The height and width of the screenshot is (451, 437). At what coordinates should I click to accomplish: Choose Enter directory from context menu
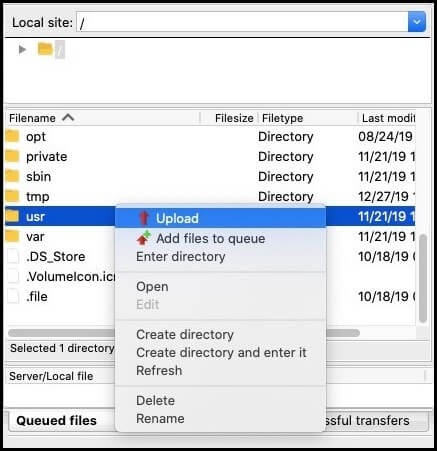tap(181, 257)
